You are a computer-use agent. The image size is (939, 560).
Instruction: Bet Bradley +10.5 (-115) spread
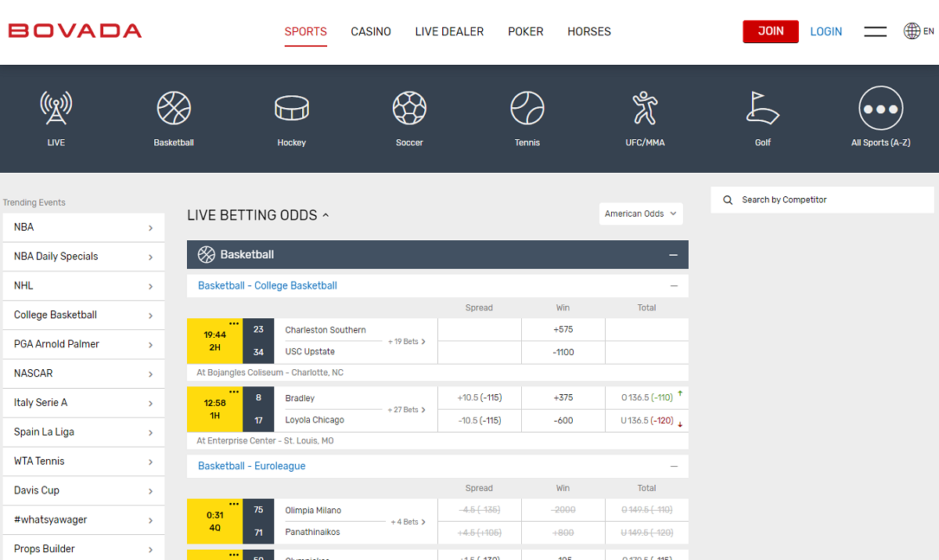[480, 398]
